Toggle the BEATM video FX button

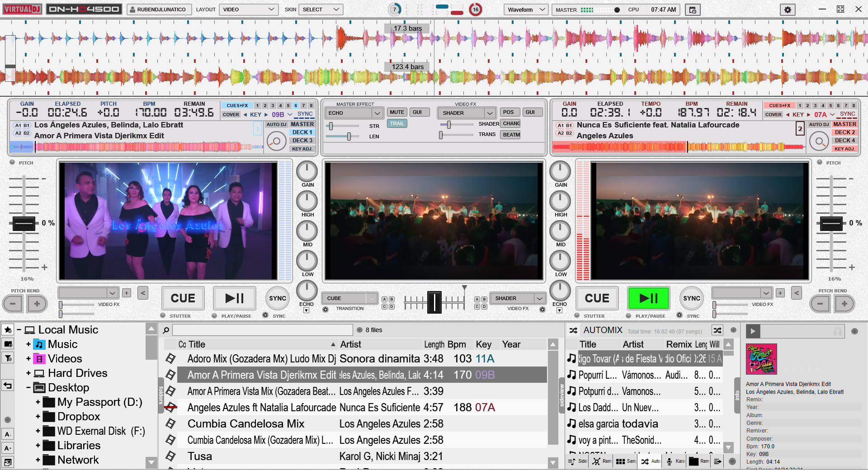(x=511, y=135)
